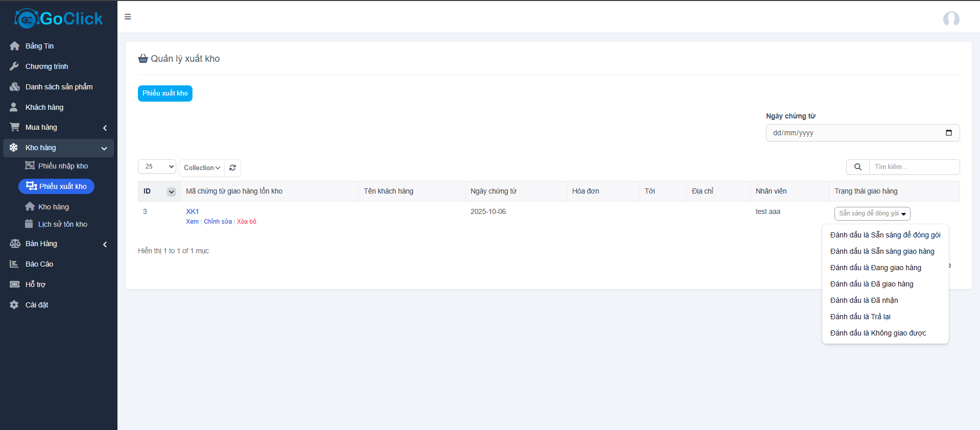
Task: Click the search magnifier icon
Action: (857, 167)
